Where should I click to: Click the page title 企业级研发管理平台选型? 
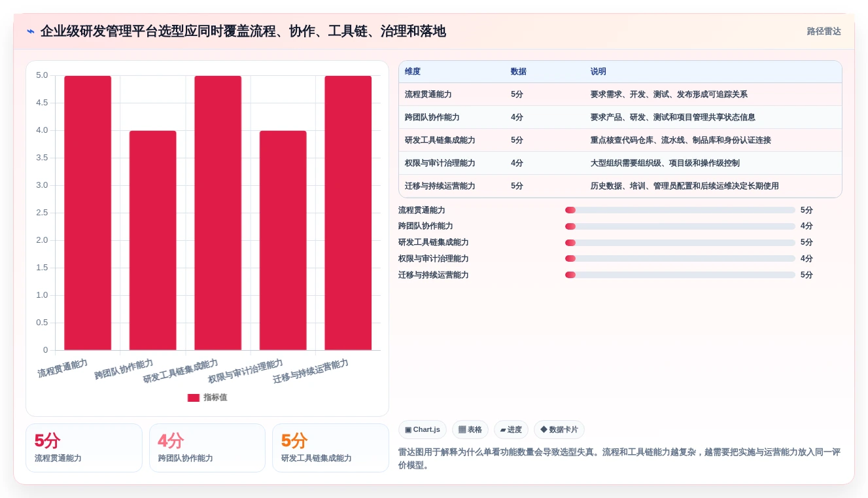[243, 31]
